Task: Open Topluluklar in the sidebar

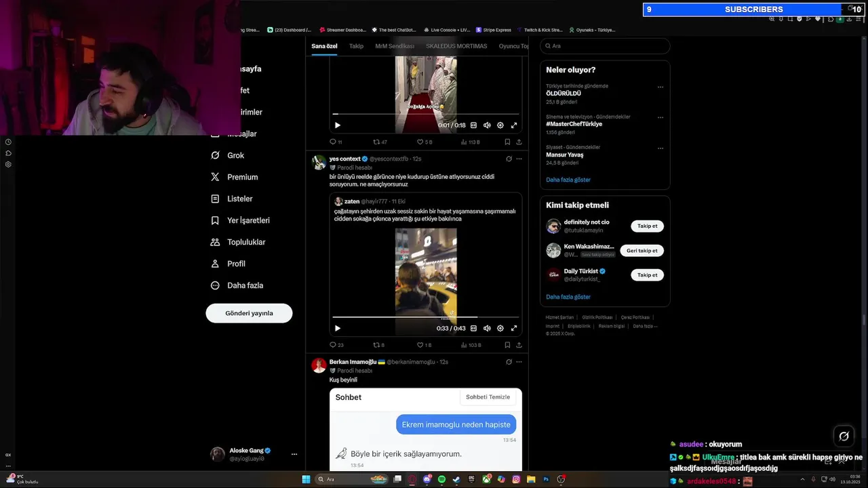Action: click(239, 242)
